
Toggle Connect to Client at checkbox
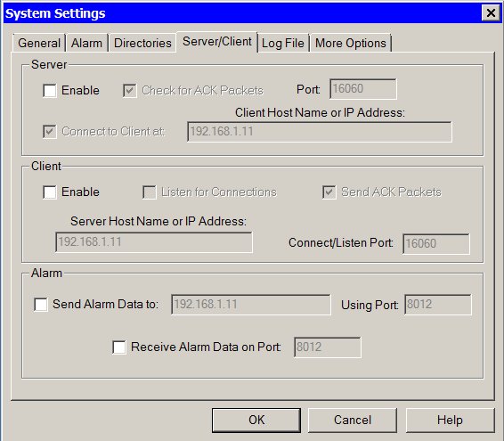[x=50, y=132]
